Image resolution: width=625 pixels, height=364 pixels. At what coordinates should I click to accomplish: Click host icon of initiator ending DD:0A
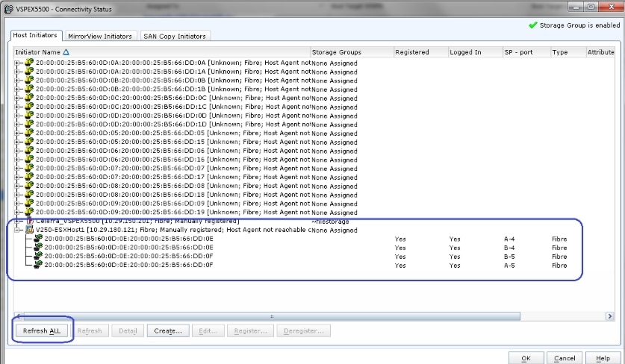pyautogui.click(x=29, y=63)
